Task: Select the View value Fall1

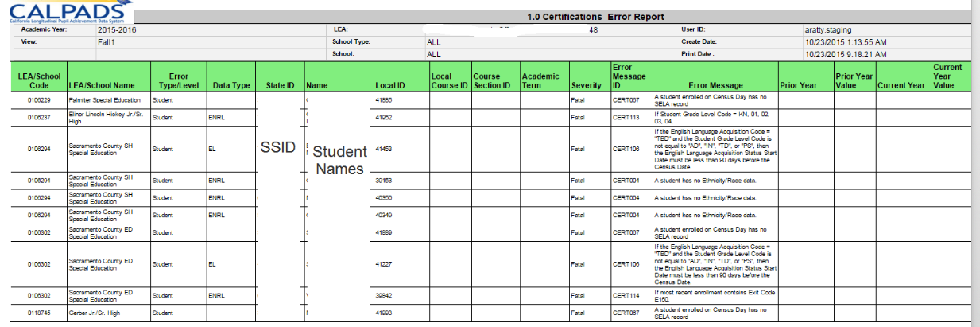Action: pos(107,41)
